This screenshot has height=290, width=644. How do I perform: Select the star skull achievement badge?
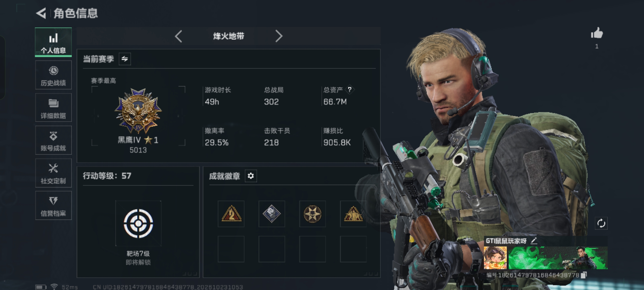pos(312,214)
